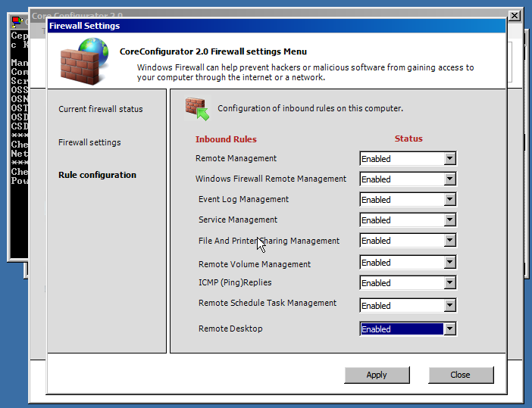Click the Event Log Management label
532x408 pixels.
243,199
